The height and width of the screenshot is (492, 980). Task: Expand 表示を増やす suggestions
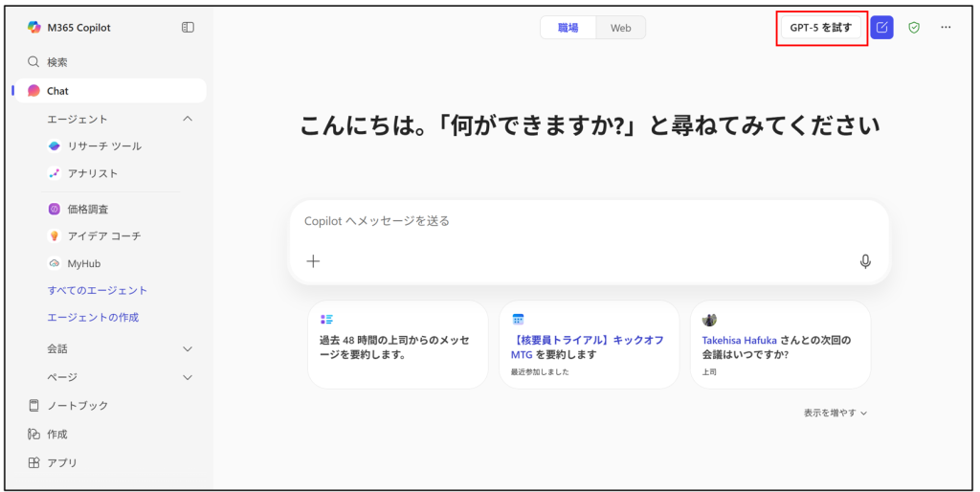click(x=835, y=413)
